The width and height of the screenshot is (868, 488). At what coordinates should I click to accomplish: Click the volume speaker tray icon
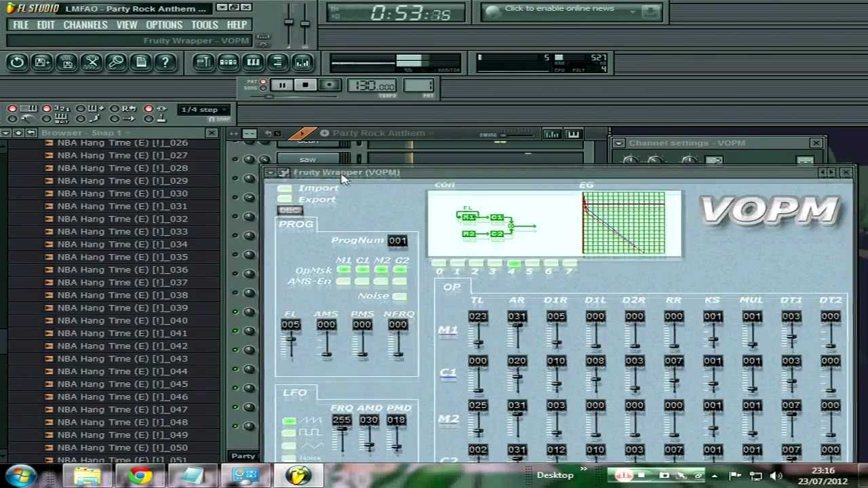(776, 475)
